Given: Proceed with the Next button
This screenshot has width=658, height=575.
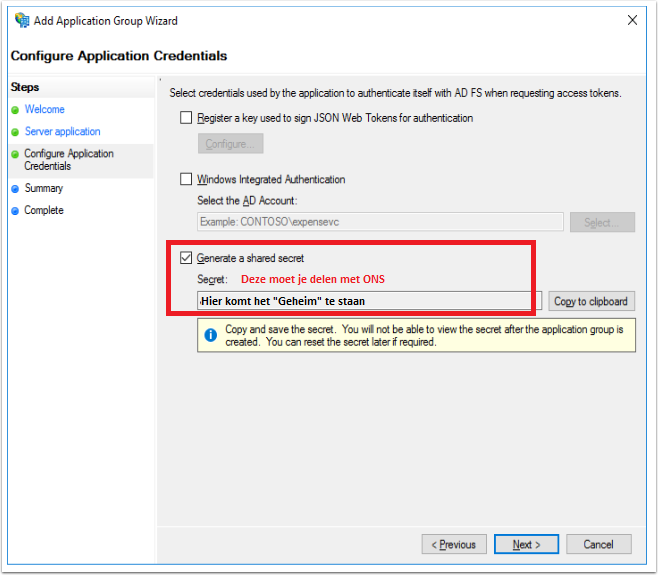Looking at the screenshot, I should pos(526,544).
